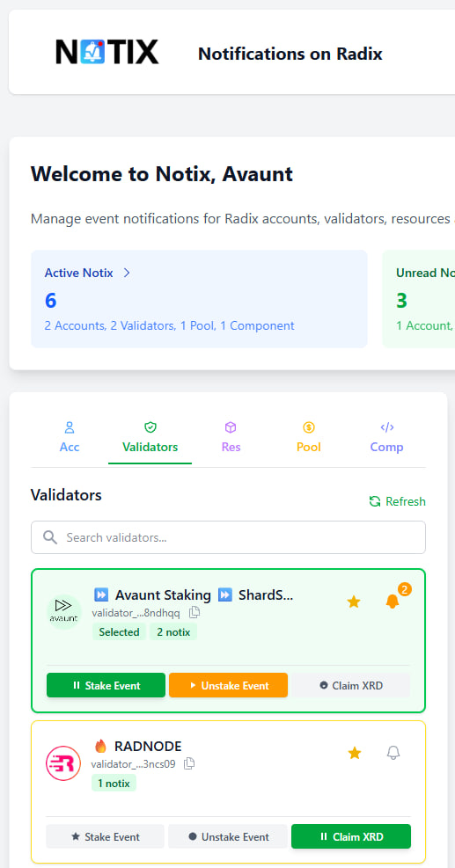Toggle Avaunt Claim XRD notix
Screen dimensions: 455x868
point(351,685)
